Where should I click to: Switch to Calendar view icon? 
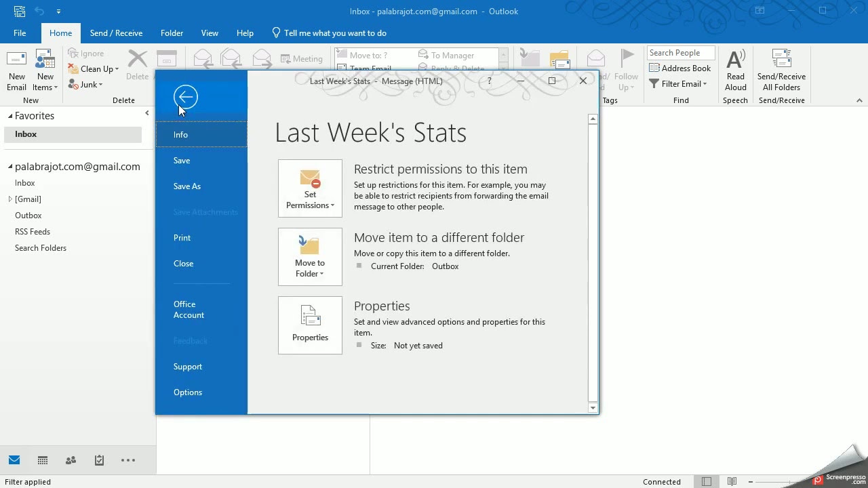(43, 460)
